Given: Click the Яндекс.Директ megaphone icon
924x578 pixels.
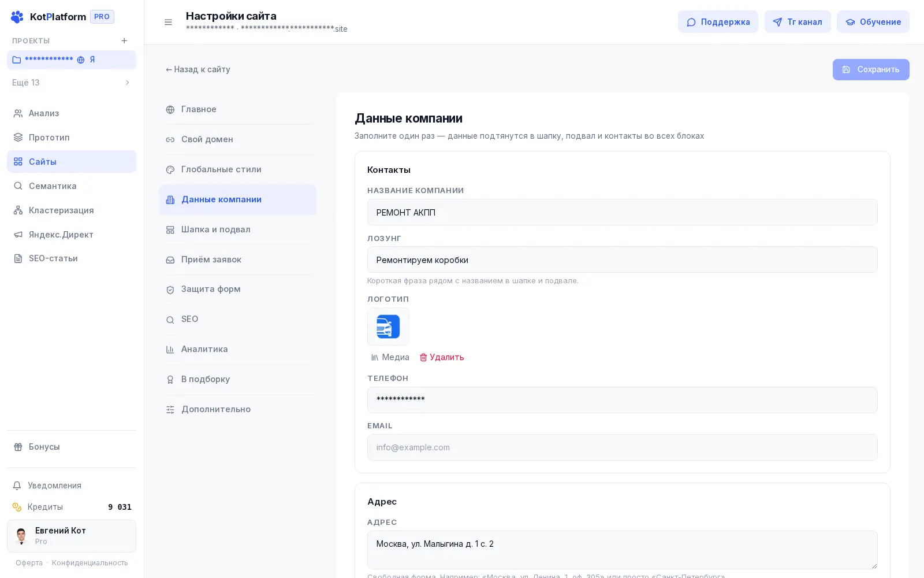Looking at the screenshot, I should click(x=18, y=235).
